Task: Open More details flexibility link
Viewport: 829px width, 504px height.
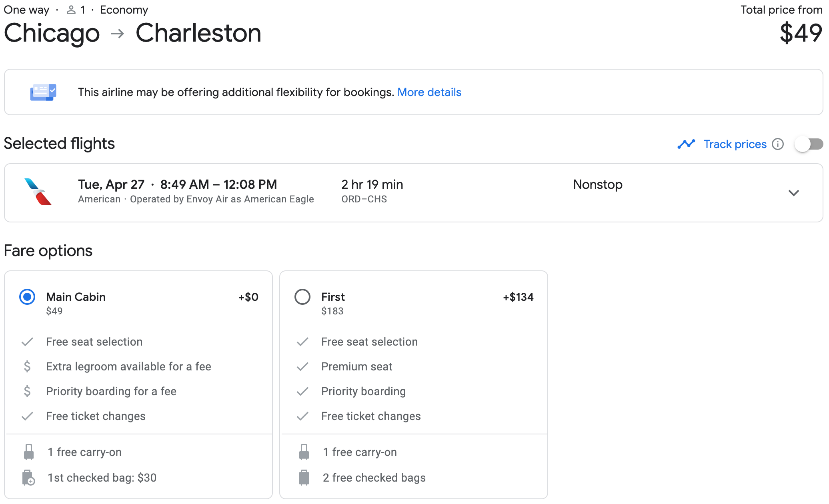Action: (429, 92)
